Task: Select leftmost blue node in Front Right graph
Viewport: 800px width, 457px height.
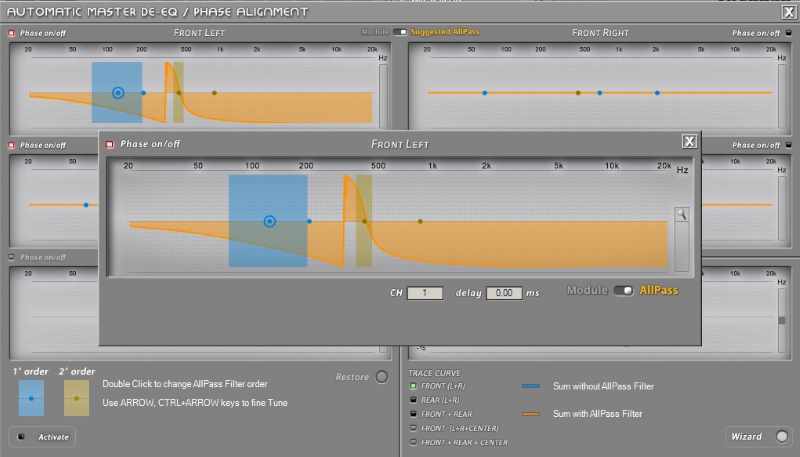Action: pyautogui.click(x=485, y=93)
